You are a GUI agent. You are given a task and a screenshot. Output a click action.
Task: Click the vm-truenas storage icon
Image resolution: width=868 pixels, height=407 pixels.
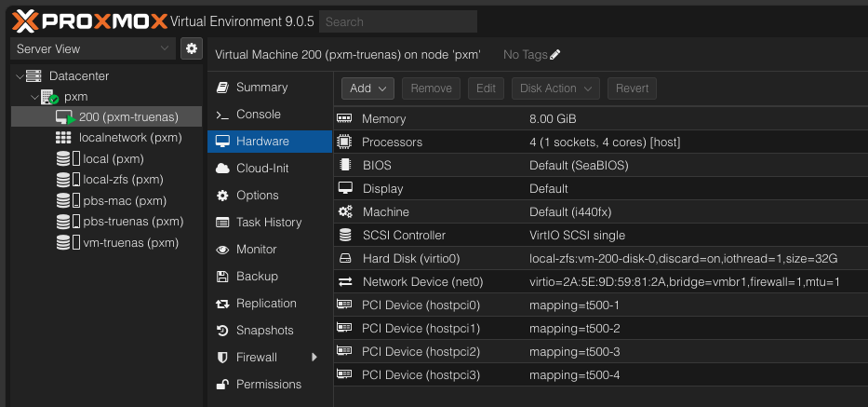(69, 242)
